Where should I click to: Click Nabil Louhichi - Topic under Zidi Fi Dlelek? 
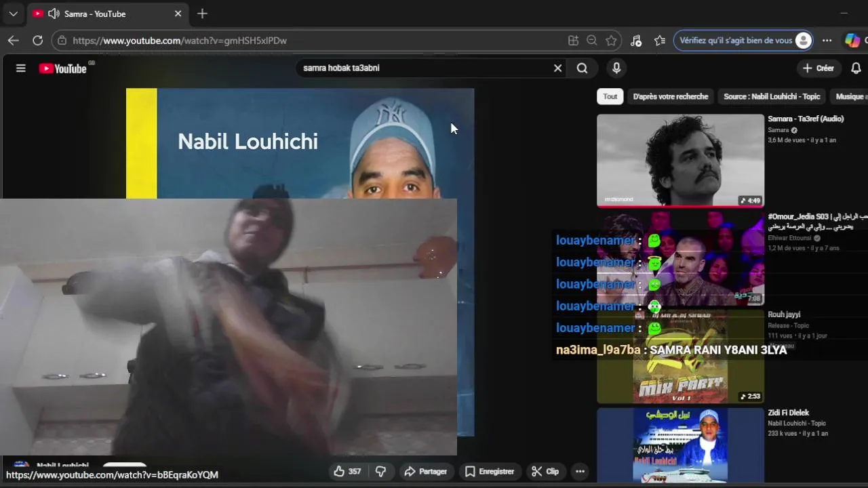[797, 424]
